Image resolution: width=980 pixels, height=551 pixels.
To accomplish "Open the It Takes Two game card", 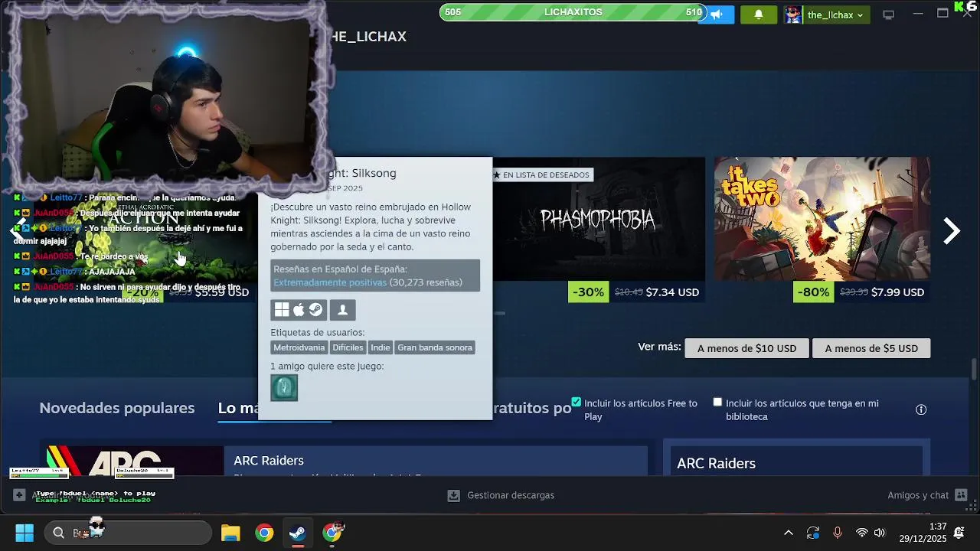I will coord(822,219).
